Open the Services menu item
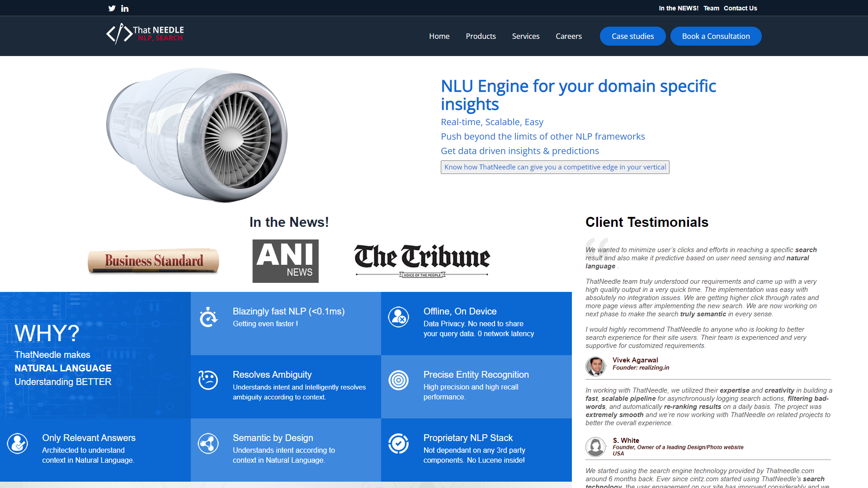 [525, 36]
